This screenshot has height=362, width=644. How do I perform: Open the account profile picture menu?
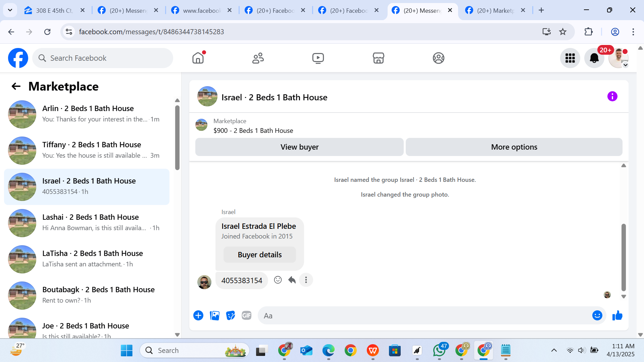point(618,58)
